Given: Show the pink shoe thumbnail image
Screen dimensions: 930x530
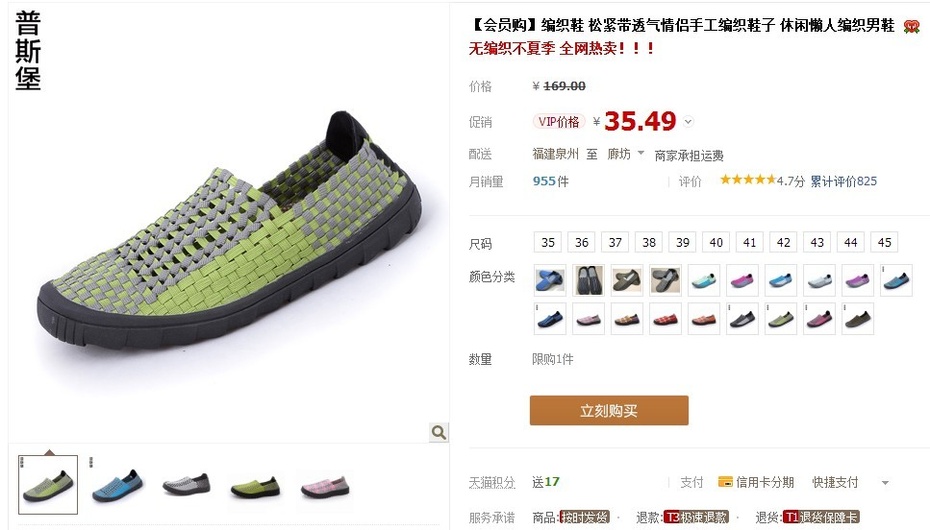Looking at the screenshot, I should tap(324, 486).
